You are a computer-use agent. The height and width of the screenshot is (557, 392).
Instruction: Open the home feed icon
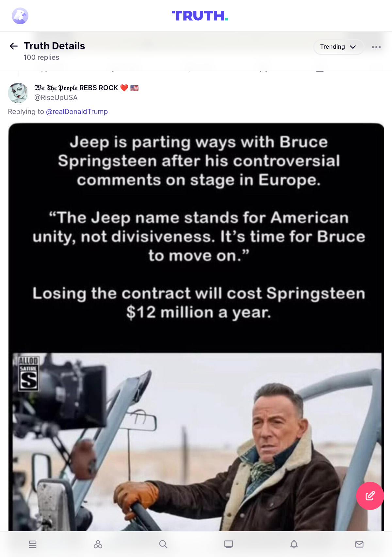pos(33,544)
